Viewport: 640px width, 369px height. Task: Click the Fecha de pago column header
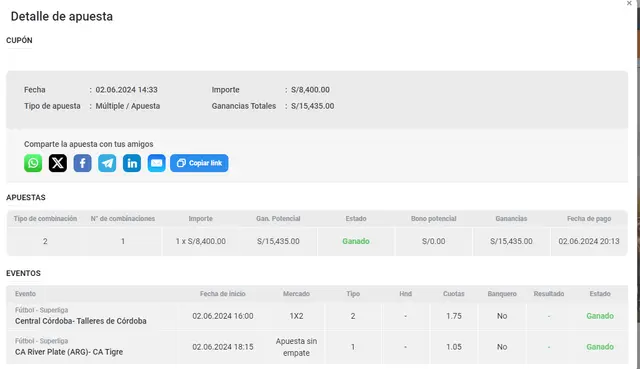pos(589,219)
